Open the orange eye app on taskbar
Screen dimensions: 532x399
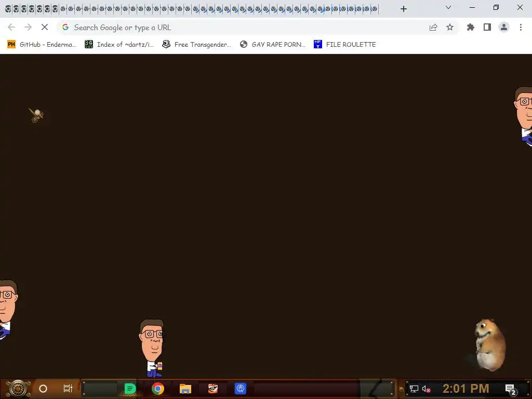click(x=212, y=389)
